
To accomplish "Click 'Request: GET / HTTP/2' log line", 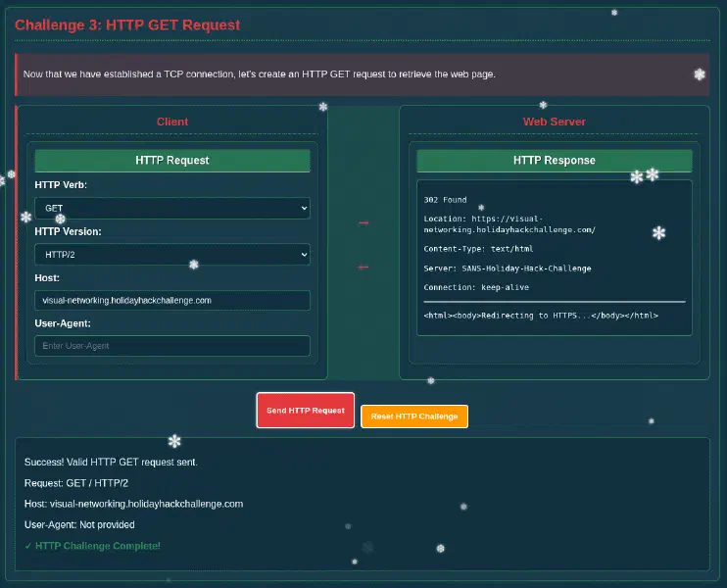I will pos(76,483).
